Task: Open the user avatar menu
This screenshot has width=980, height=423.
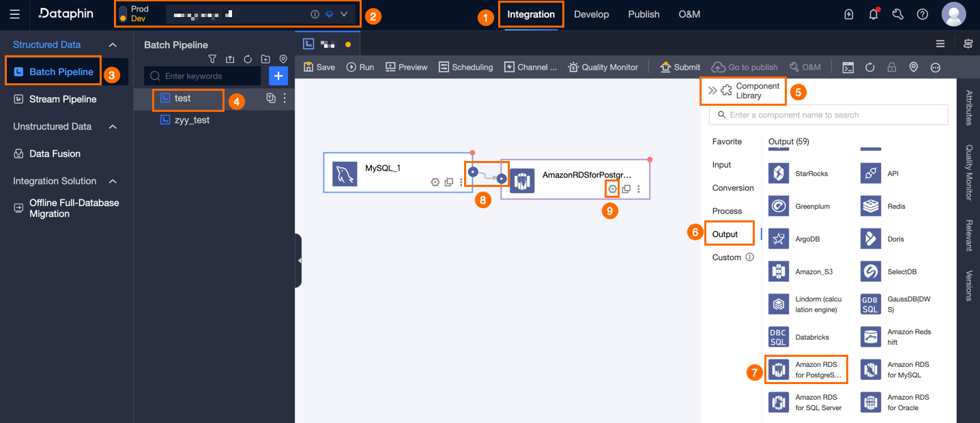Action: pos(953,14)
